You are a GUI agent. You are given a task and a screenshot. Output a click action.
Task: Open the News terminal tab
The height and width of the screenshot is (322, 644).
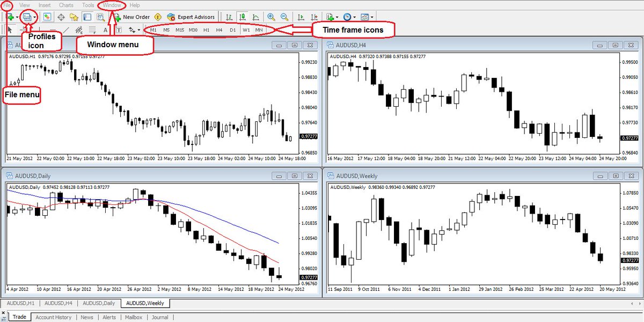click(x=87, y=317)
